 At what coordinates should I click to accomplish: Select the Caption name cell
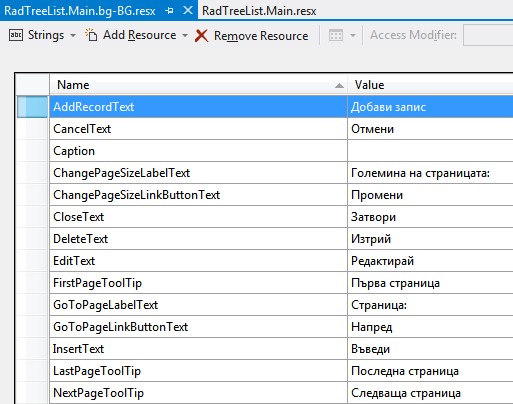(198, 151)
